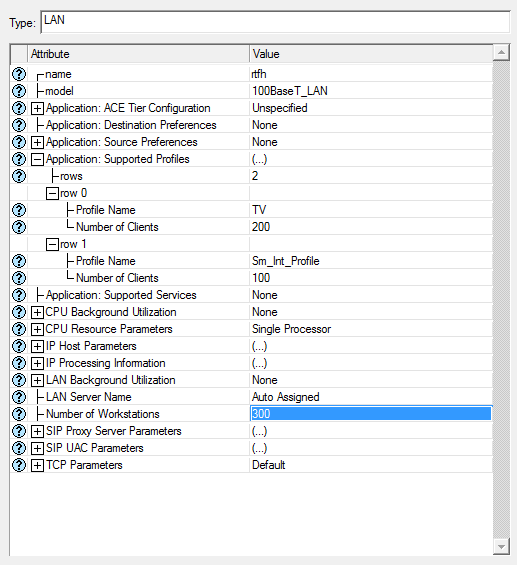Click IP Host Parameters value (...)
Viewport: 517px width, 565px height.
pos(371,346)
